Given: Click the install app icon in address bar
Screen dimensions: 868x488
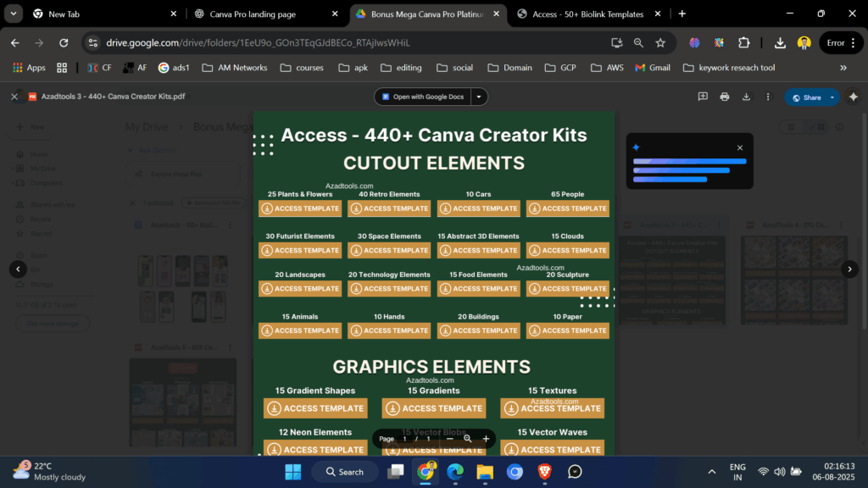Looking at the screenshot, I should (617, 42).
